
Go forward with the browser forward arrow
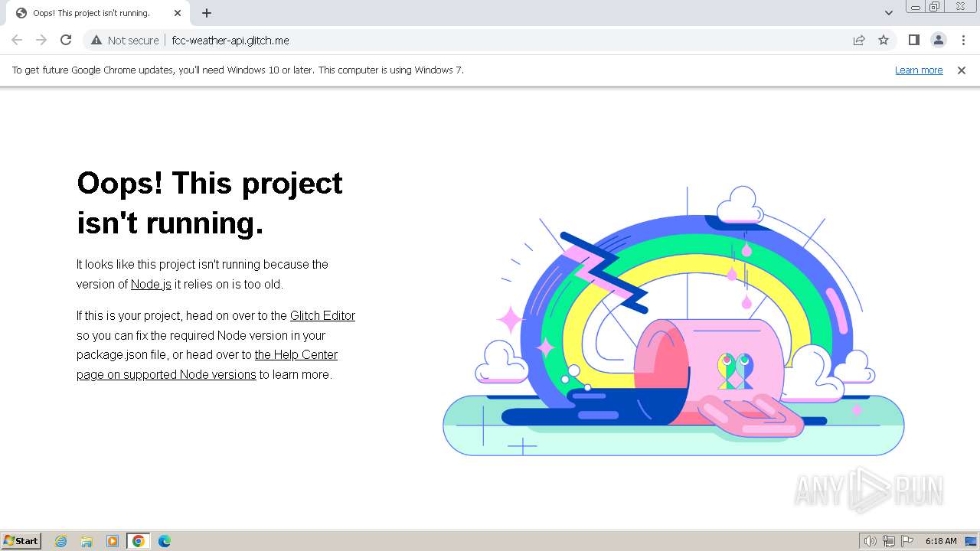(x=41, y=40)
